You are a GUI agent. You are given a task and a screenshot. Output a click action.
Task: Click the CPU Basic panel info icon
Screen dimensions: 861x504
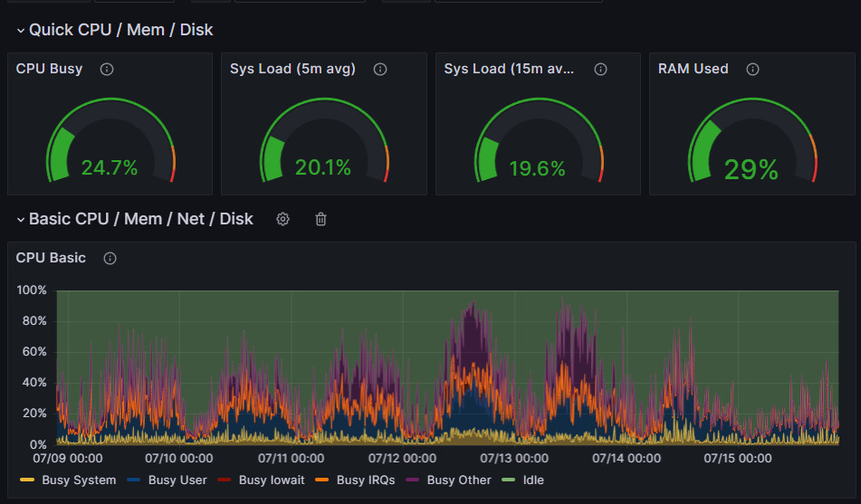(x=110, y=258)
